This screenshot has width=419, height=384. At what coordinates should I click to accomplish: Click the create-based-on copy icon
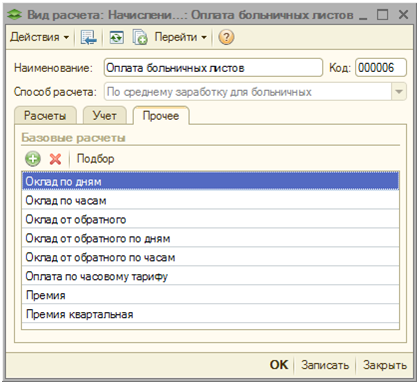click(x=140, y=37)
